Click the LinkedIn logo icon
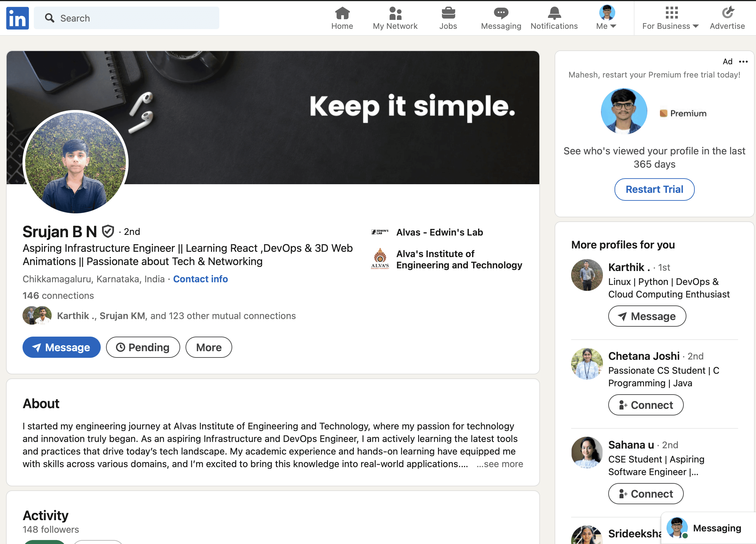 [17, 18]
